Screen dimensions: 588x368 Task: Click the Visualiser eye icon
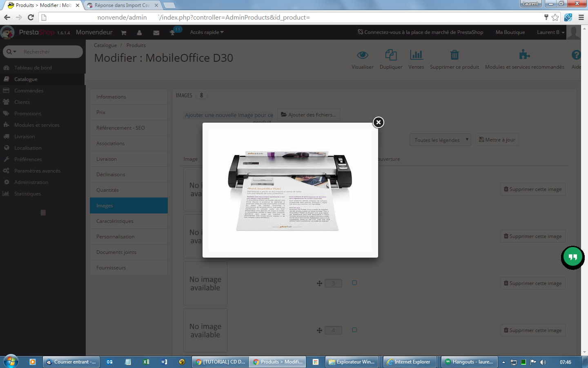click(x=363, y=55)
